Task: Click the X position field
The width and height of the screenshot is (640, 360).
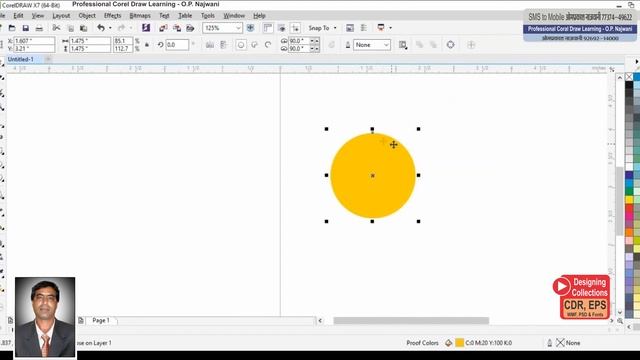Action: (x=34, y=41)
